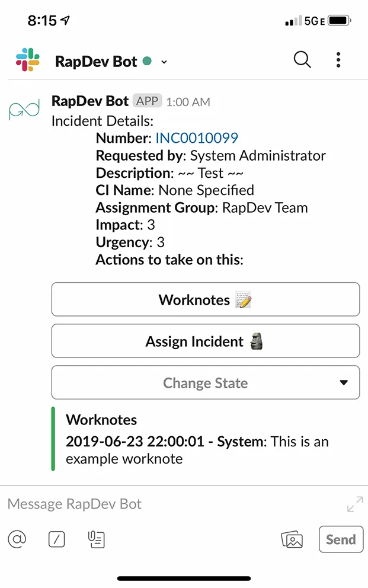Insert a mention with the @ icon
Image resolution: width=368 pixels, height=588 pixels.
pos(17,539)
